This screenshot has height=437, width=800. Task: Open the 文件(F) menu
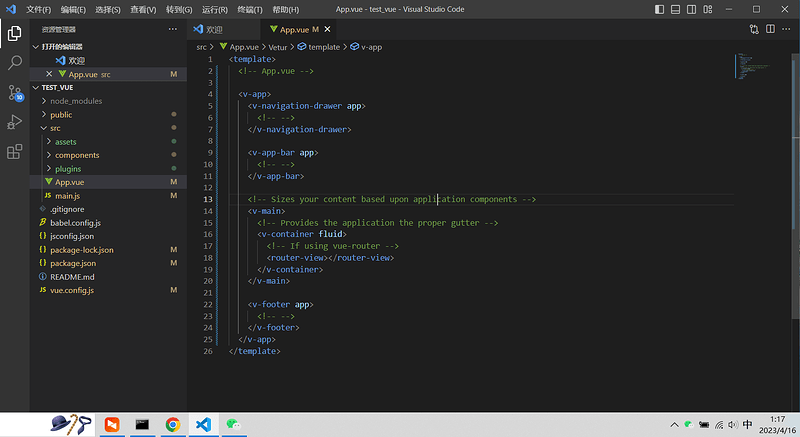pos(39,9)
